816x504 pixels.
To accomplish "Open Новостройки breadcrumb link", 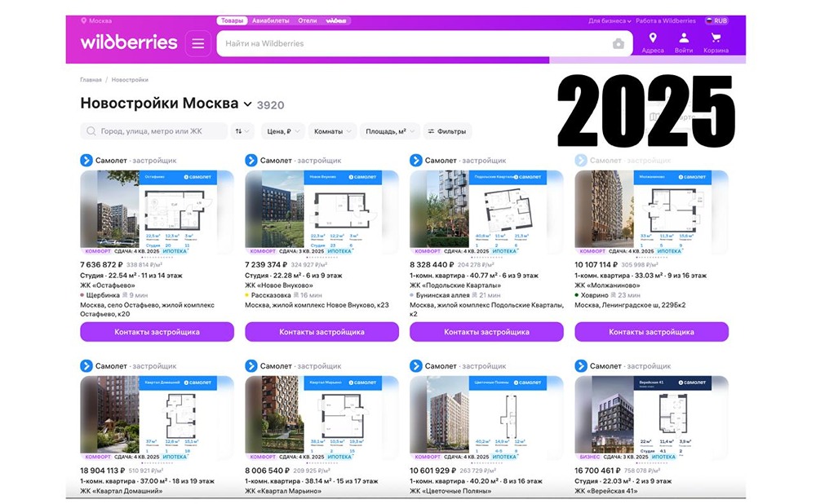I will [130, 80].
